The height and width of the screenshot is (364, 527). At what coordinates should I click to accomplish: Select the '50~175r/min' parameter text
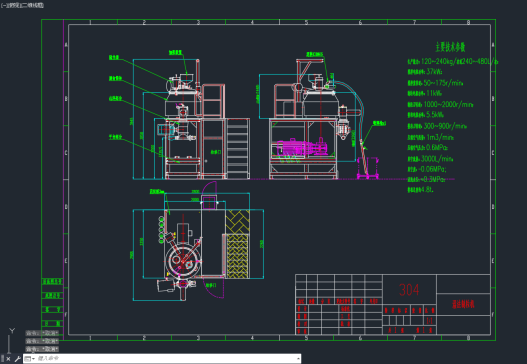tap(443, 83)
